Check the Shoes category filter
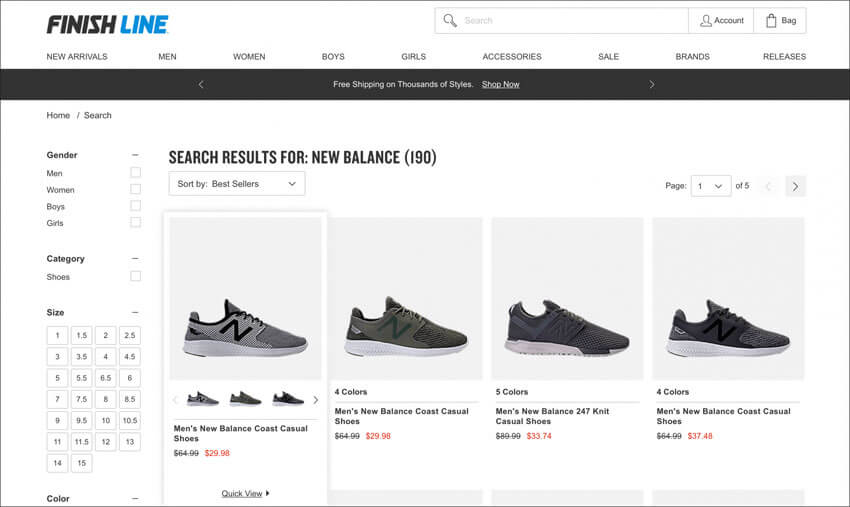The height and width of the screenshot is (507, 850). click(136, 277)
